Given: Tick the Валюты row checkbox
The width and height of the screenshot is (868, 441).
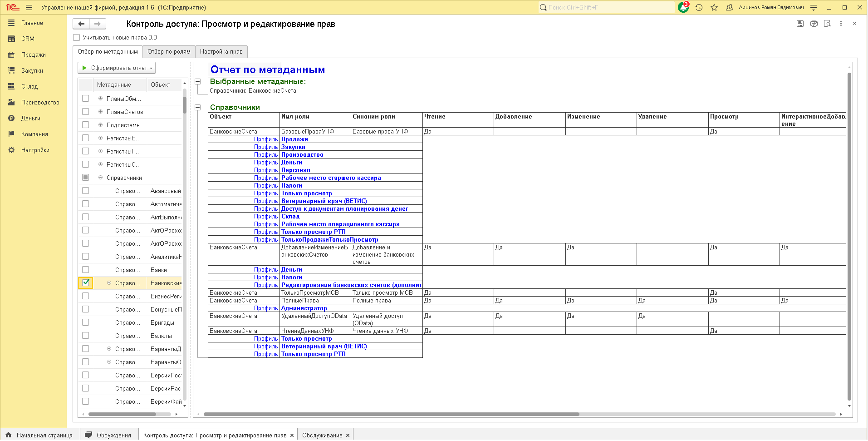Looking at the screenshot, I should click(x=85, y=336).
